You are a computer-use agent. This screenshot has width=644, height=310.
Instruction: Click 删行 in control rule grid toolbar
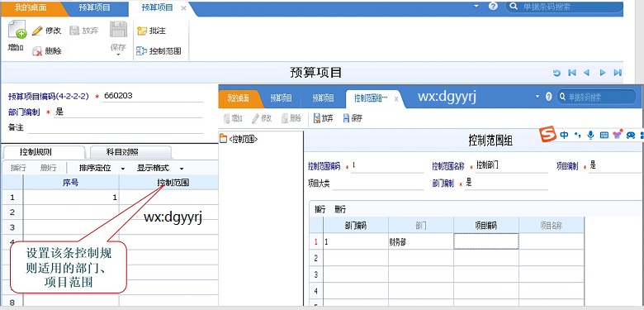(x=48, y=168)
